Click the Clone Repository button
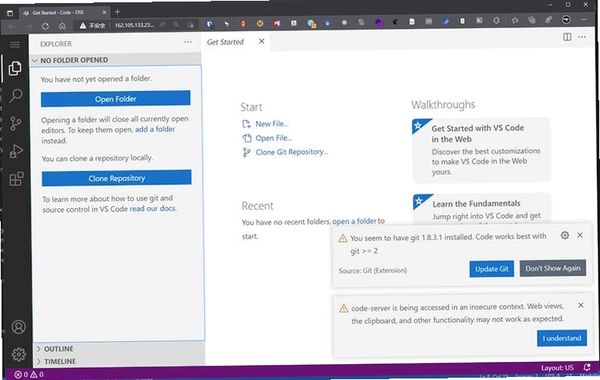Image resolution: width=600 pixels, height=380 pixels. (117, 178)
